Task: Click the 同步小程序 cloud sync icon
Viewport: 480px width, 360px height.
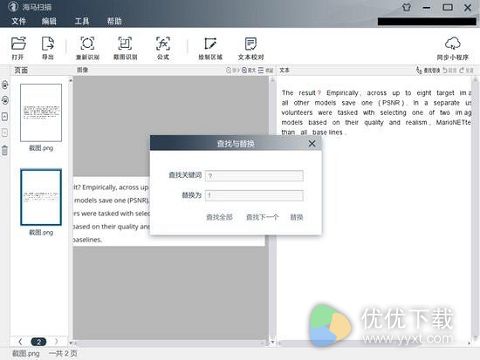Action: pos(452,44)
